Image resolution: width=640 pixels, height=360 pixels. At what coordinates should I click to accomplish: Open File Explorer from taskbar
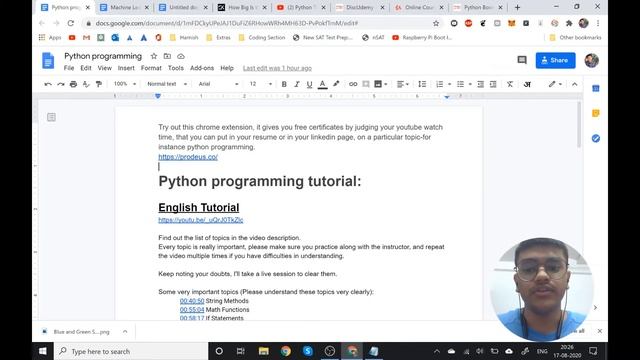[263, 351]
